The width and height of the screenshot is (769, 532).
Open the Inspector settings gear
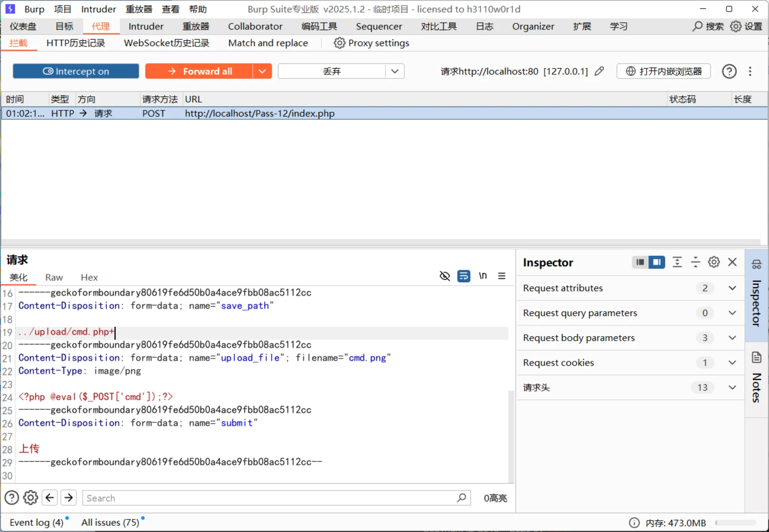(713, 262)
